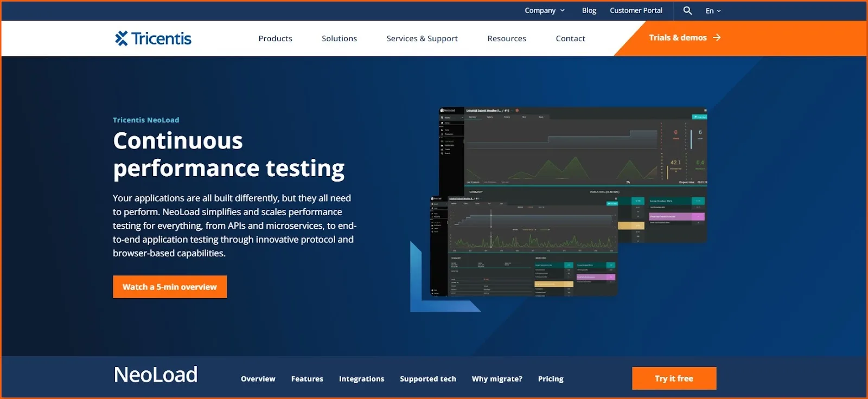The height and width of the screenshot is (399, 868).
Task: Switch to the Supported tech tab
Action: click(x=428, y=379)
